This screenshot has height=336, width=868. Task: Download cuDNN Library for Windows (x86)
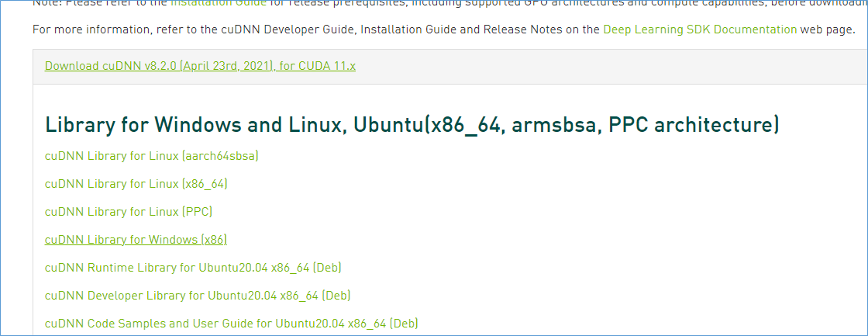click(x=136, y=240)
